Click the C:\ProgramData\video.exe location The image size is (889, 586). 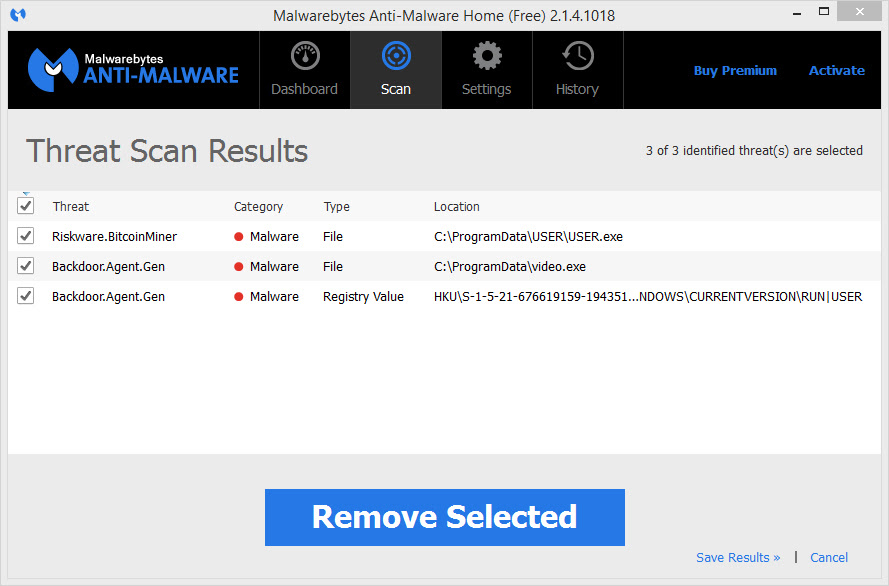point(510,267)
